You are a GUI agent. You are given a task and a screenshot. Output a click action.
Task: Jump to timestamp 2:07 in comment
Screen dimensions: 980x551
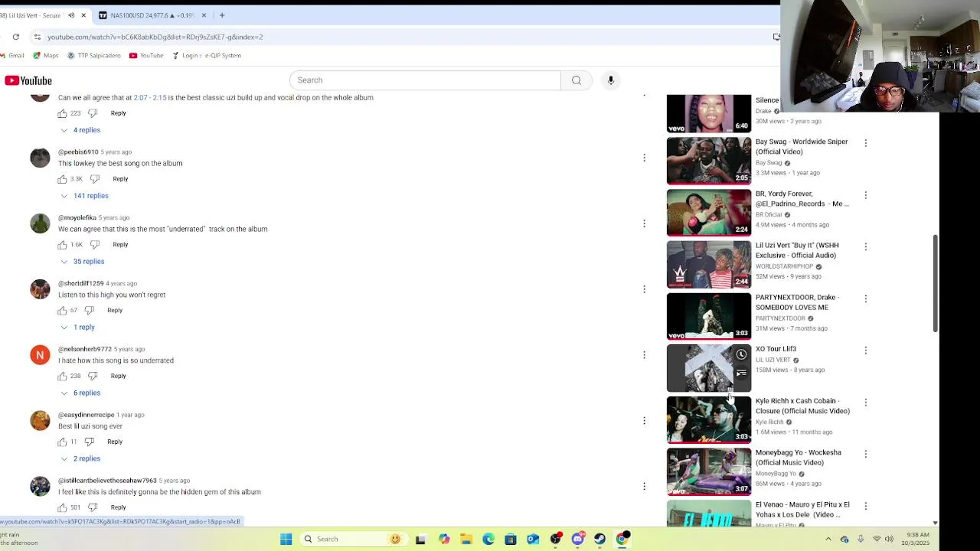coord(141,98)
